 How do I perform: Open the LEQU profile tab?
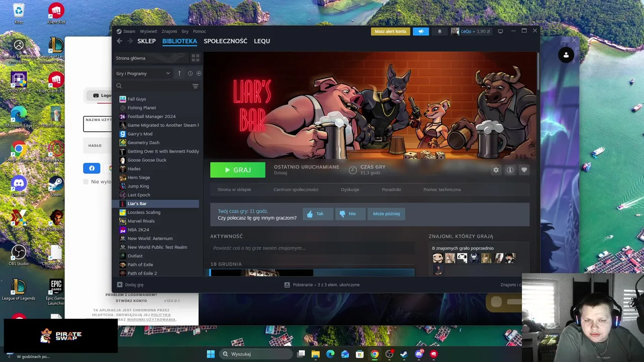click(x=262, y=41)
